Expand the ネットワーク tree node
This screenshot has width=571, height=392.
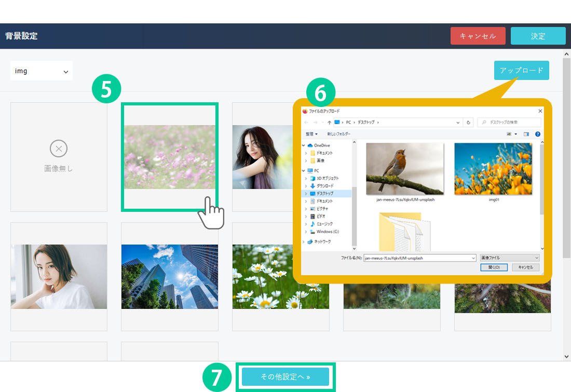pos(304,242)
